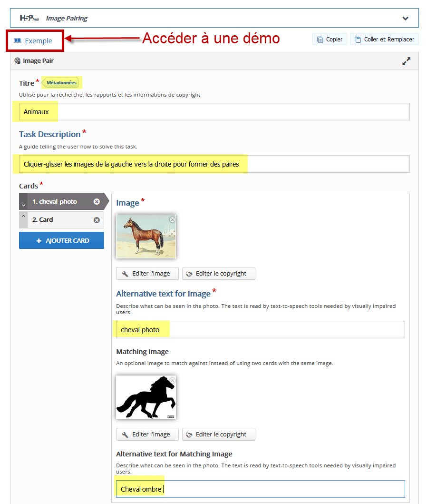Click Editer le copyright under the Matching Image

pyautogui.click(x=218, y=435)
